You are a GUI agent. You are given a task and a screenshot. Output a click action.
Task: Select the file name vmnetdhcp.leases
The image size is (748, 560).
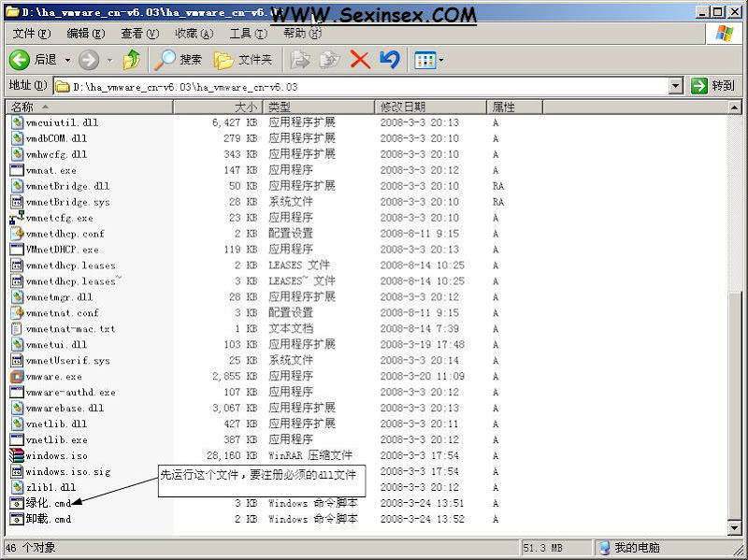click(71, 266)
